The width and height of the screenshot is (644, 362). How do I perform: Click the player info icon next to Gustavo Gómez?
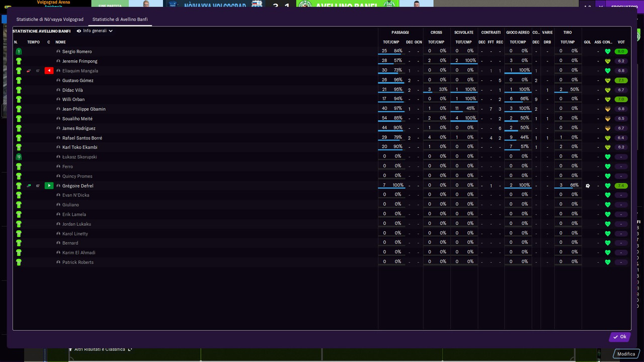pyautogui.click(x=58, y=80)
